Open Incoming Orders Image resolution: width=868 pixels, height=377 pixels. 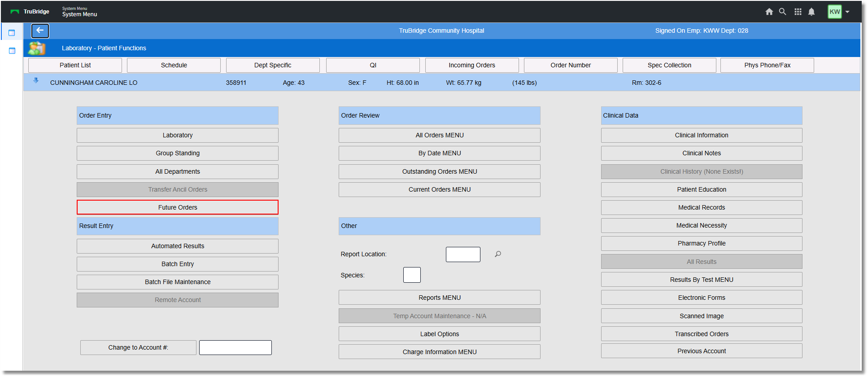(x=472, y=65)
